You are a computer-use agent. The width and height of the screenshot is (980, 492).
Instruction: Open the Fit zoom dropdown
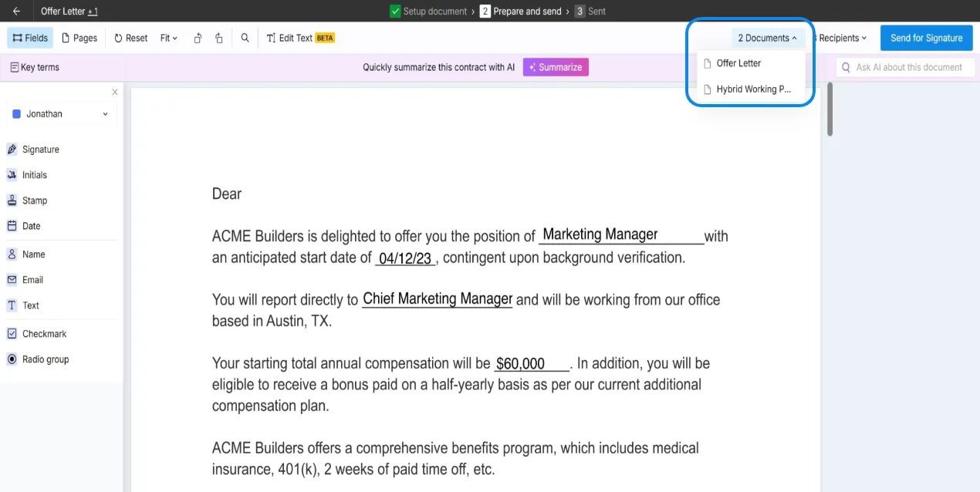[169, 38]
